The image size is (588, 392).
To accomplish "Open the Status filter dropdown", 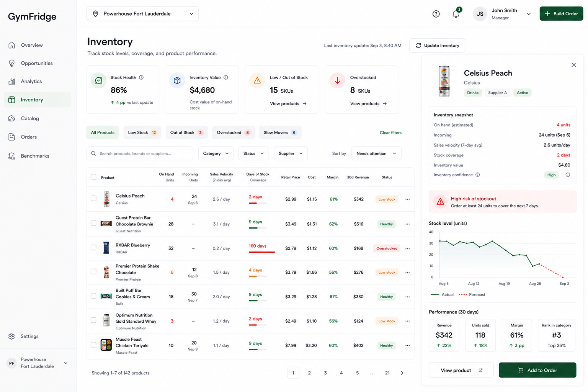I will click(x=253, y=154).
